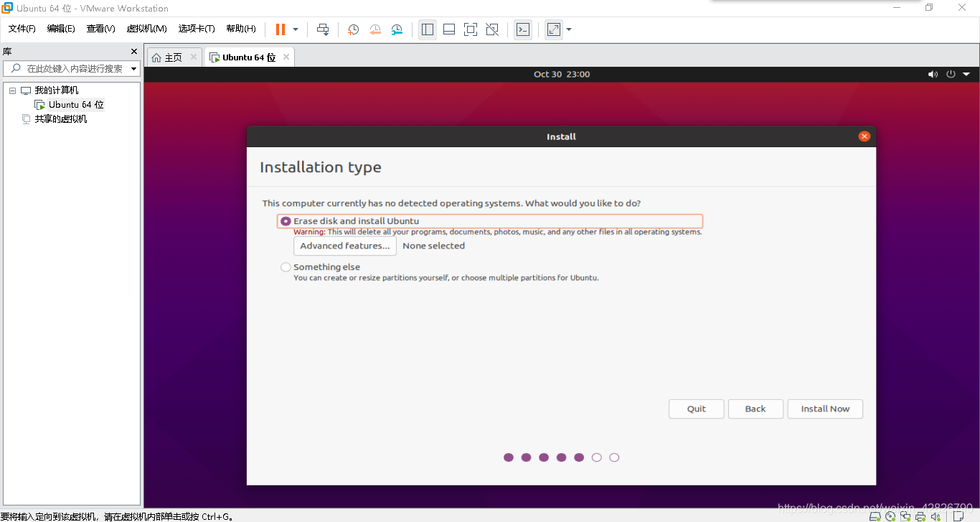Open the 查看(V) menu

click(101, 29)
